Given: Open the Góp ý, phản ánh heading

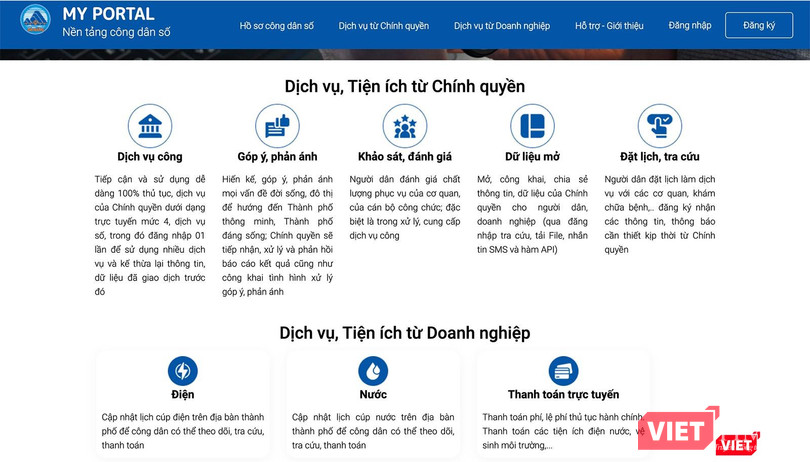Looking at the screenshot, I should click(277, 157).
